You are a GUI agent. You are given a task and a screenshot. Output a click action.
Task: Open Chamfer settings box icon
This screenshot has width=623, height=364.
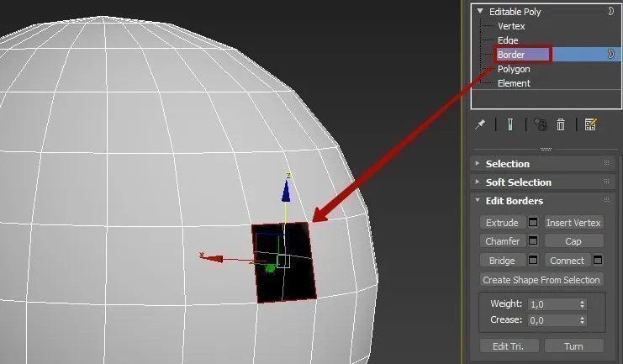click(x=533, y=241)
